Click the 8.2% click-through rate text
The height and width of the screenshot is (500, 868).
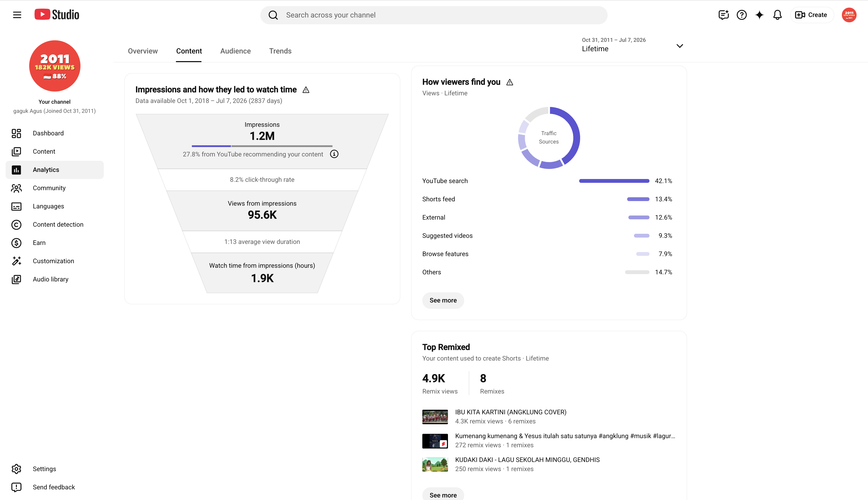coord(262,180)
